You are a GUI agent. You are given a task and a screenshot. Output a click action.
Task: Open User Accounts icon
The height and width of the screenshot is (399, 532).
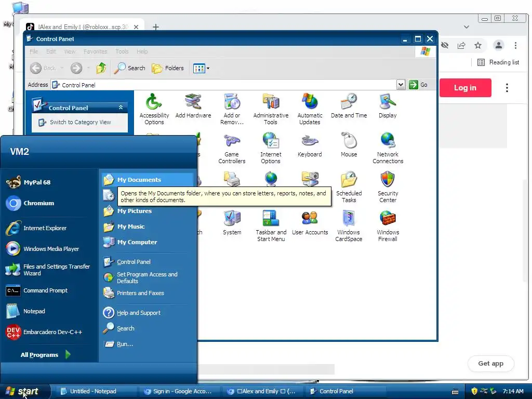pos(310,223)
